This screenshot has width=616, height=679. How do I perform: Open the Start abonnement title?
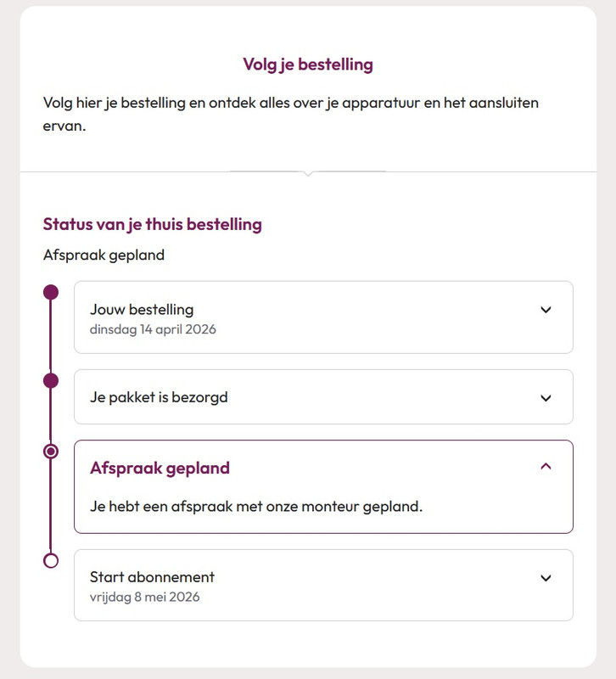point(152,577)
